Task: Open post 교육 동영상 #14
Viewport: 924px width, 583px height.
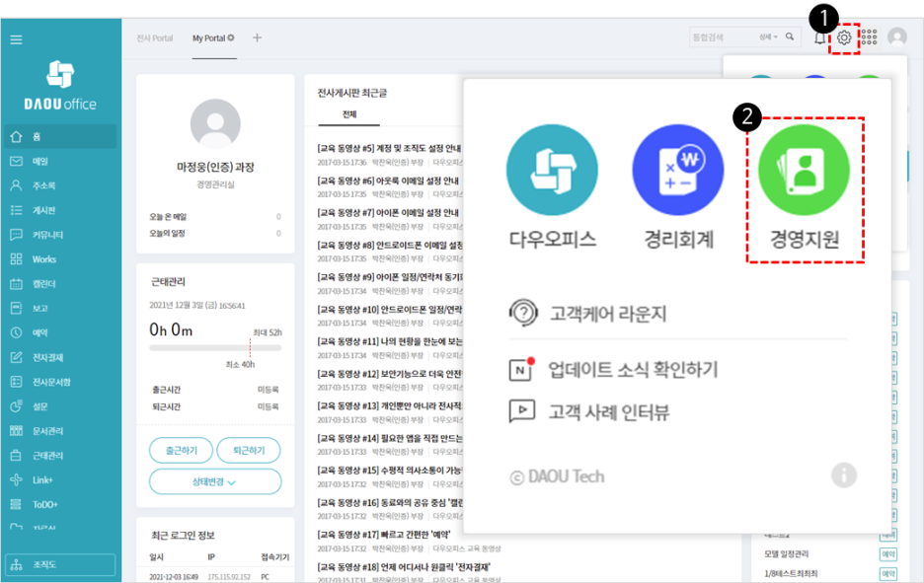Action: (x=390, y=438)
